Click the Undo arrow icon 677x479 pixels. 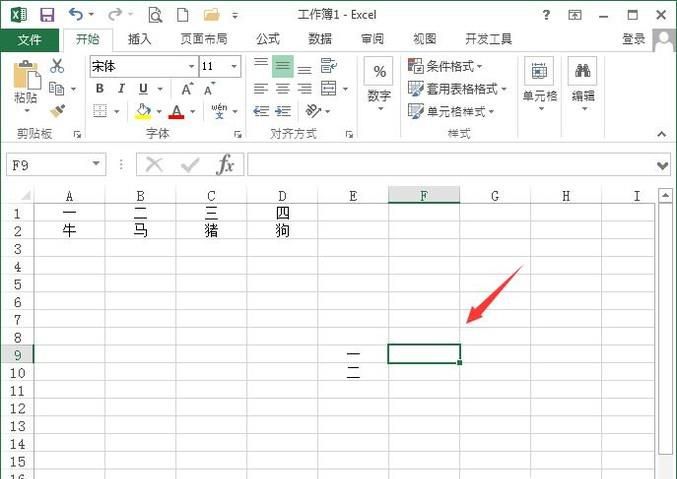coord(76,15)
